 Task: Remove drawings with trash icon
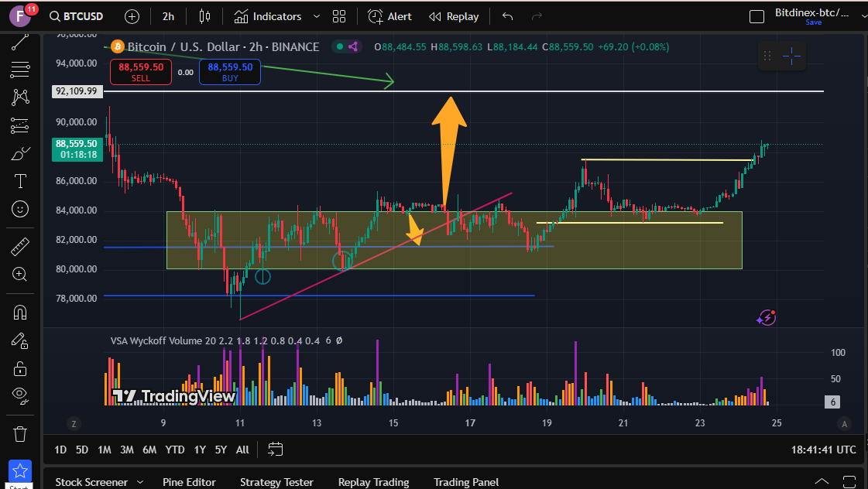pyautogui.click(x=20, y=434)
